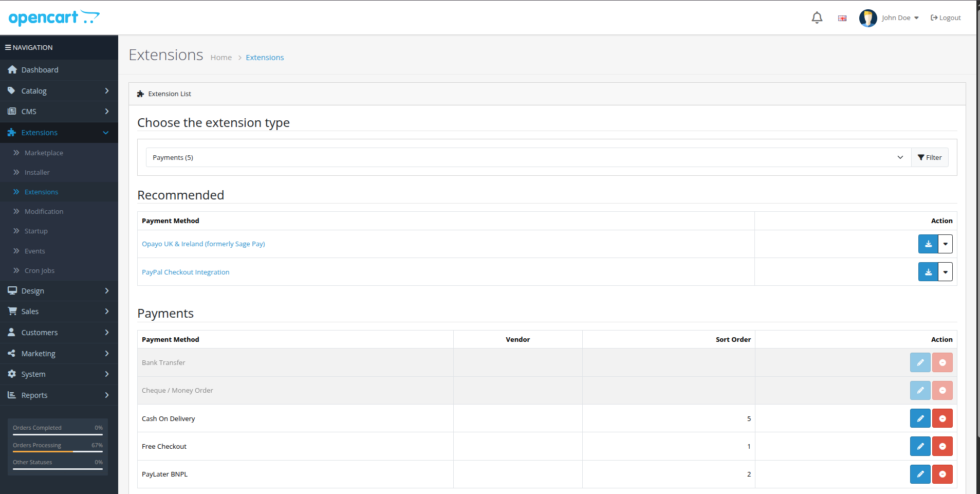Click the PayLater BNPL row name
The height and width of the screenshot is (494, 980).
point(165,474)
